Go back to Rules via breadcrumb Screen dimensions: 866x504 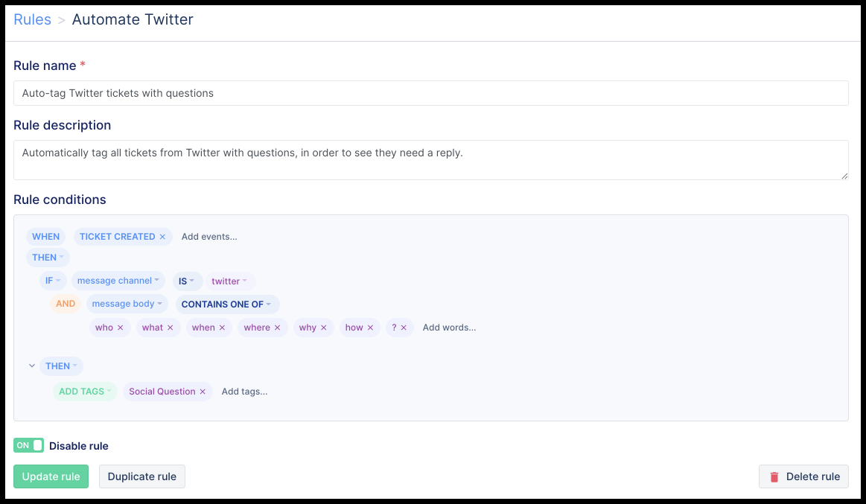coord(32,19)
